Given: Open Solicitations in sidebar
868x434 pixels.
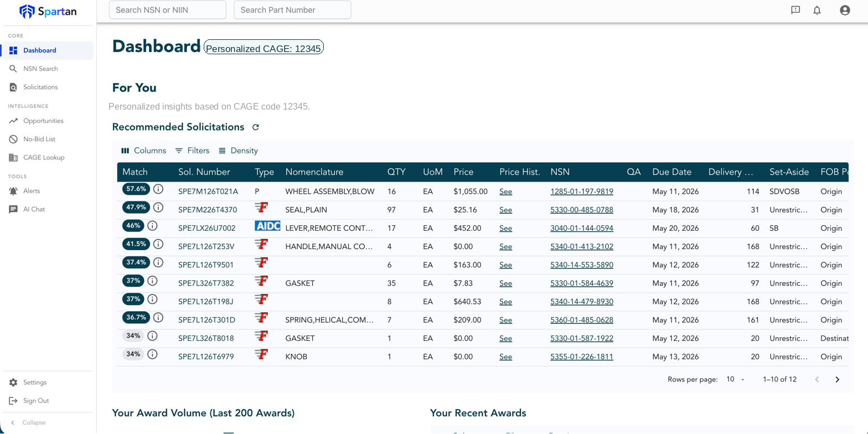Looking at the screenshot, I should (48, 87).
